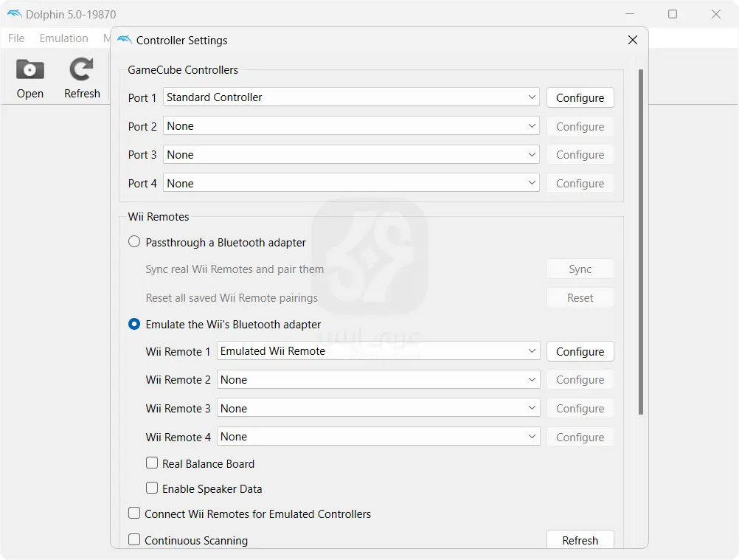Turn on Continuous Scanning

[x=134, y=540]
